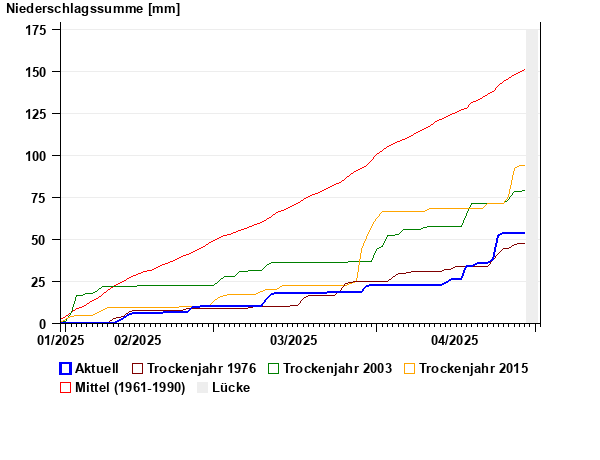Select the 'Trockenjahr 2015' legend label
The height and width of the screenshot is (460, 600).
tap(474, 369)
